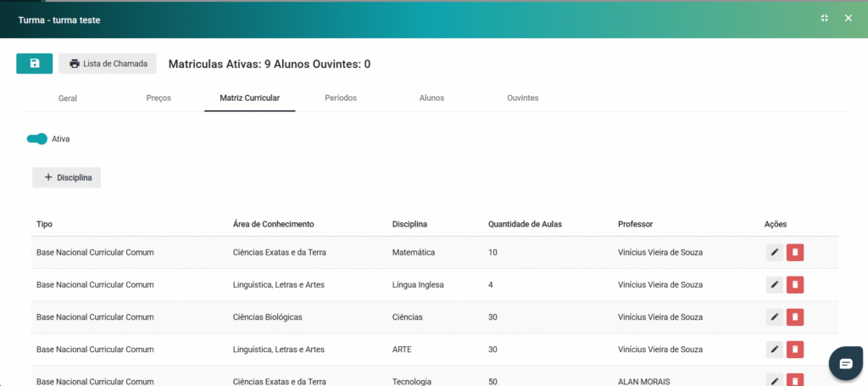Viewport: 868px width, 386px height.
Task: Click Vinícius Vieira de Souza in Língua Inglesa row
Action: click(660, 285)
